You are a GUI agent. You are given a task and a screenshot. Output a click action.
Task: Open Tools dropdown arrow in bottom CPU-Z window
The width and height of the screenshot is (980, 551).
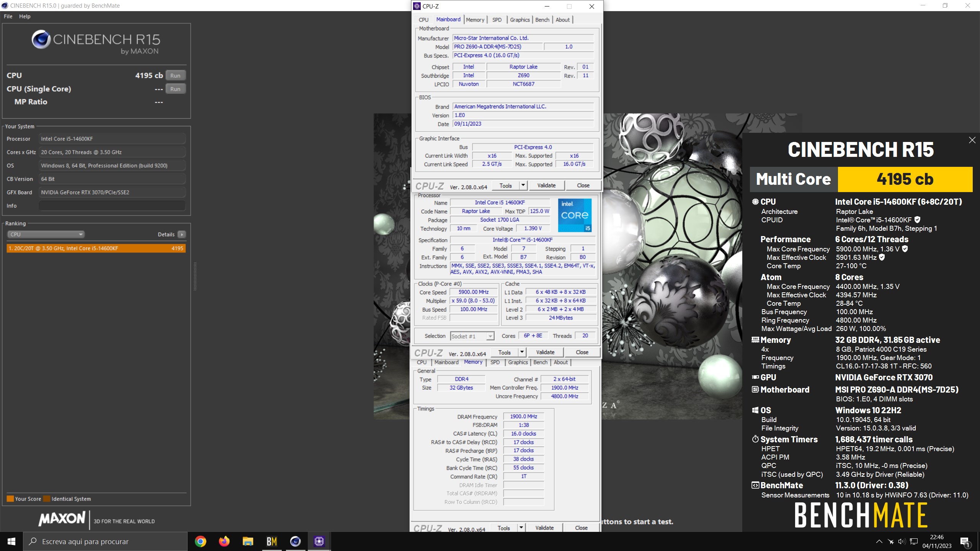[x=521, y=528]
